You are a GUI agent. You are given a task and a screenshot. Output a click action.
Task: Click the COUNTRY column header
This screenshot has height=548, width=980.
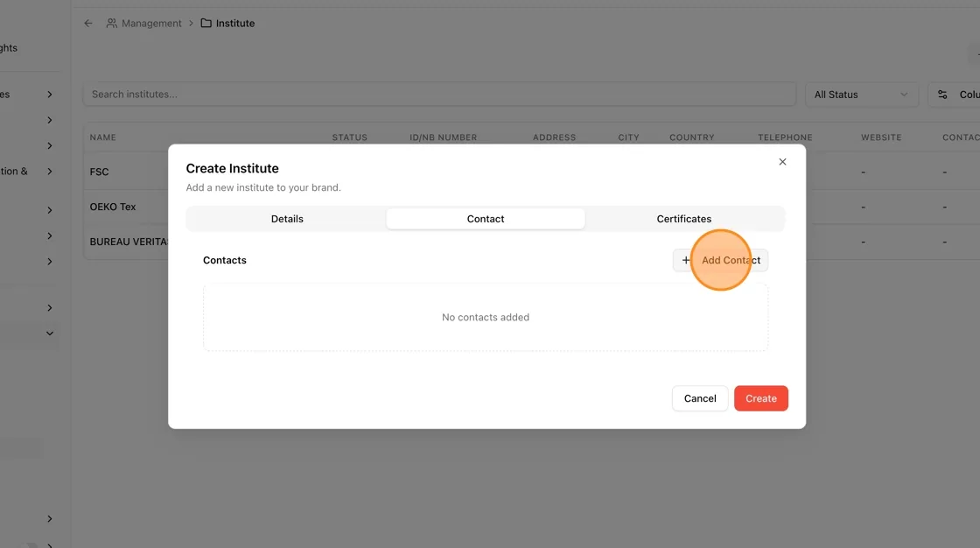(x=692, y=137)
